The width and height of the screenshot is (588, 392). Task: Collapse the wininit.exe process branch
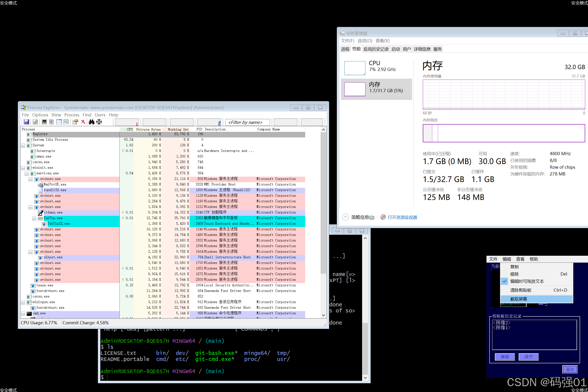23,168
